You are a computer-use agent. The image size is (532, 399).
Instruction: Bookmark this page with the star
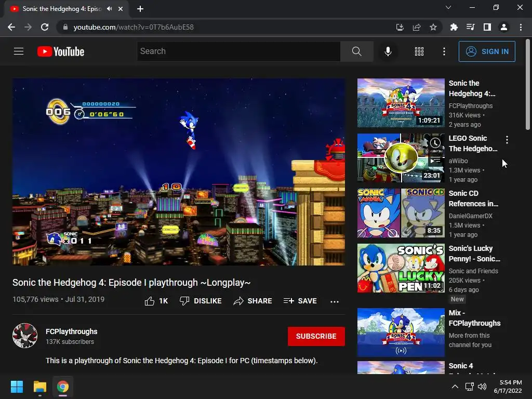tap(433, 27)
